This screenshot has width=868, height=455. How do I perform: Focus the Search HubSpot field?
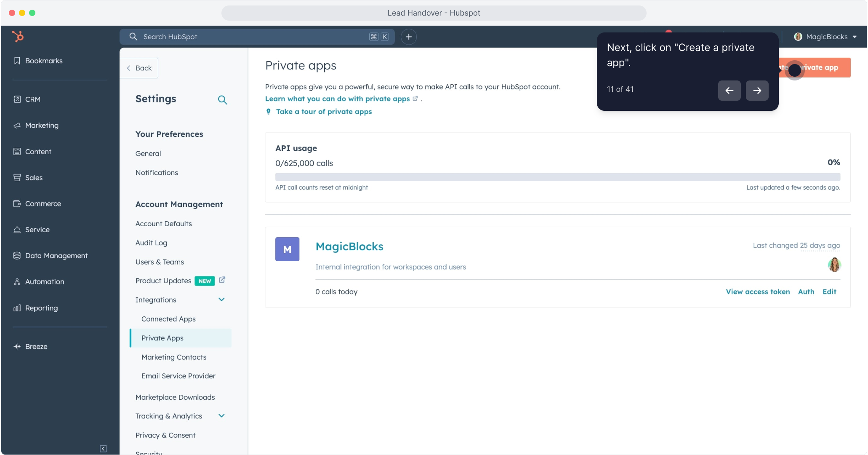point(253,37)
